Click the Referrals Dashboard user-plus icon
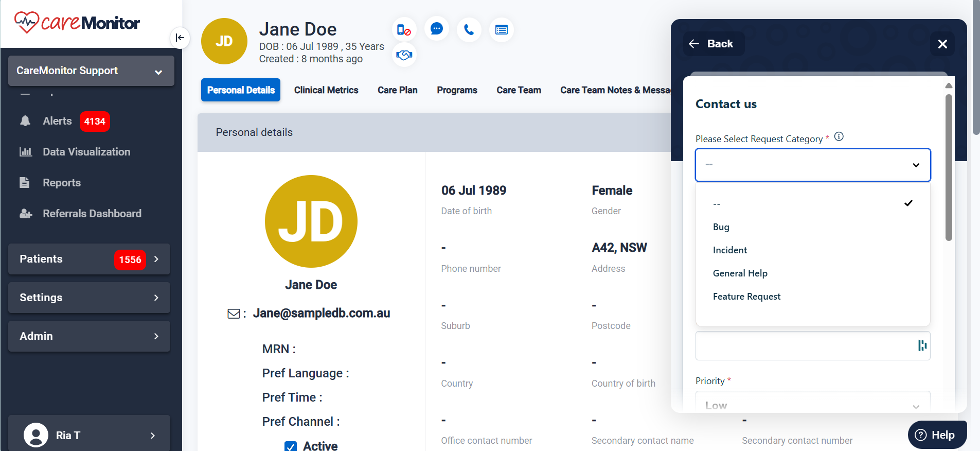 tap(26, 214)
